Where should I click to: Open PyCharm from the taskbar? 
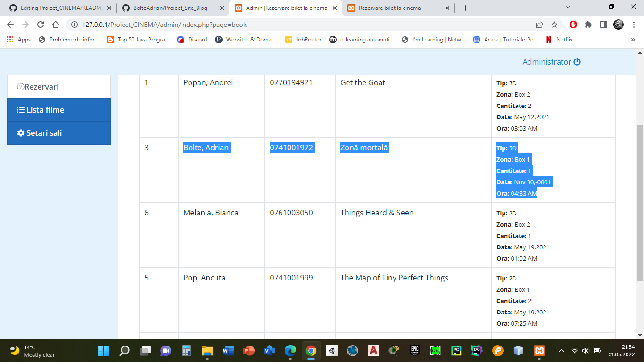(x=456, y=351)
